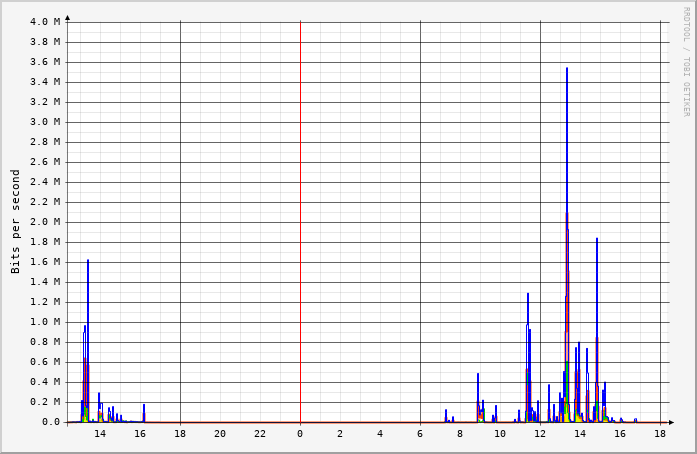Click the "3.4 M" y-axis label
Screen dimensions: 697x454
(45, 82)
